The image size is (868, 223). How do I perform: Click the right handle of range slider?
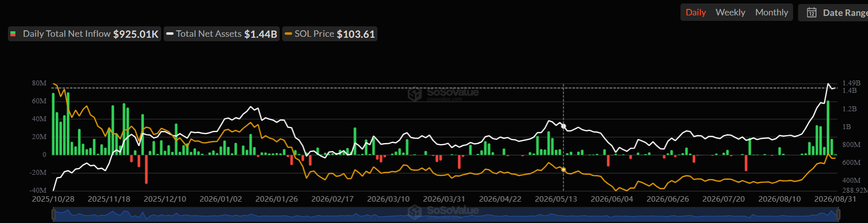(838, 215)
